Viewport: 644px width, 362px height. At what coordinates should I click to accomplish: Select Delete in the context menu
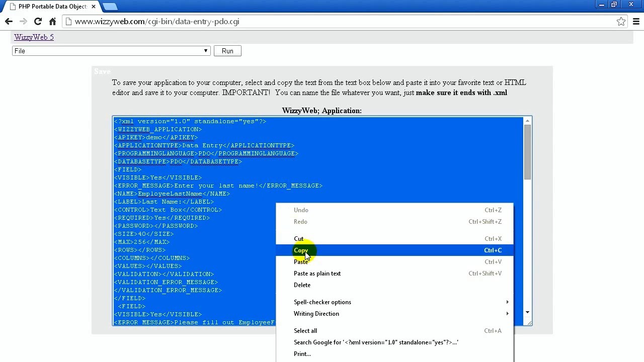(395, 285)
